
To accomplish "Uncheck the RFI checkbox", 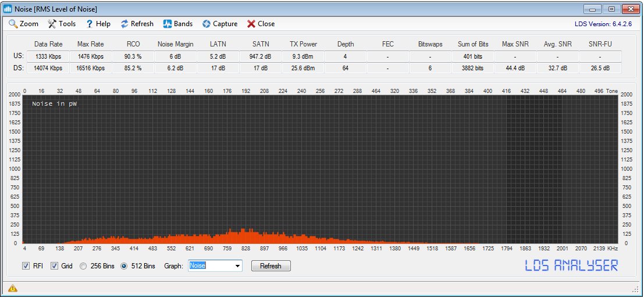I will coord(26,266).
